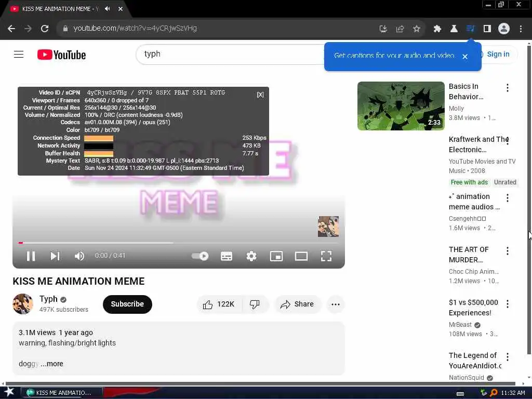Toggle subtitles/closed captions button
Viewport: 532px width, 399px height.
227,256
